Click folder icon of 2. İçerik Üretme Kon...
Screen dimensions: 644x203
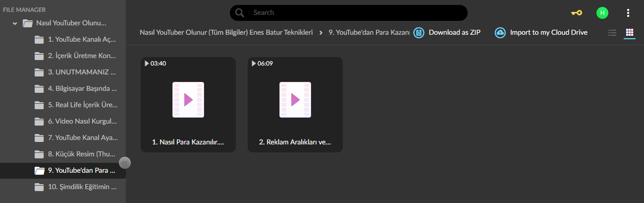tap(39, 56)
